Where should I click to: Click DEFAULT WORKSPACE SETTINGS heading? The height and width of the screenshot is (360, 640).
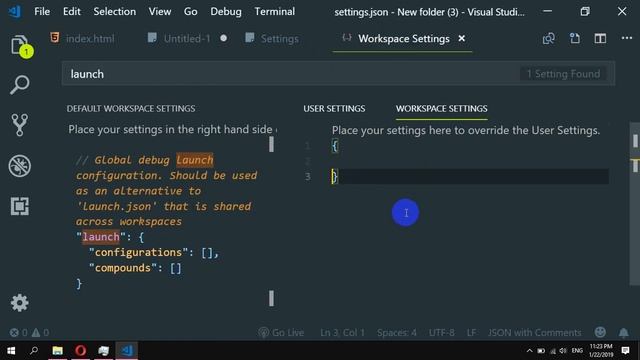click(x=131, y=109)
